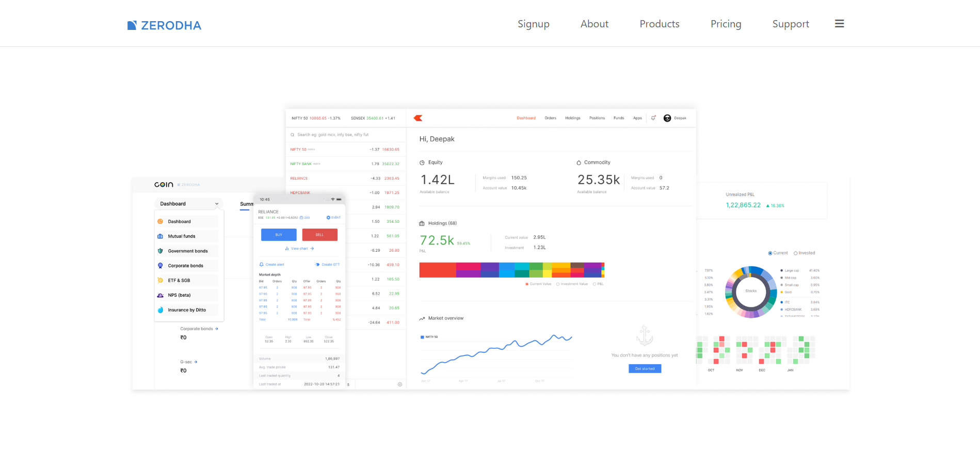The height and width of the screenshot is (452, 980).
Task: Switch to the Kite Dashboard tab
Action: 526,118
